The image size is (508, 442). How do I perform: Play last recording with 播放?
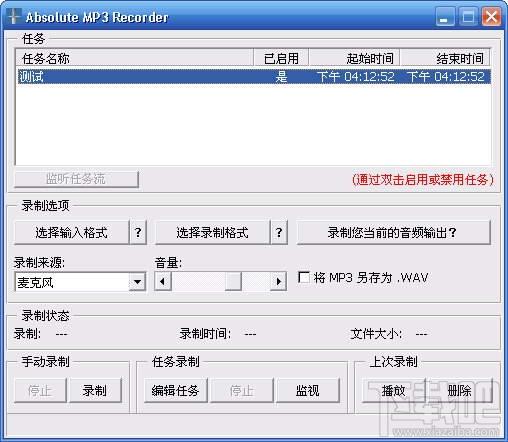(393, 390)
